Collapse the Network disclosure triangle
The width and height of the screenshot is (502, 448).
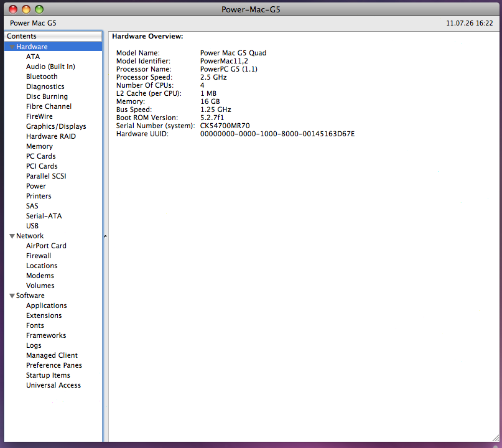[12, 236]
